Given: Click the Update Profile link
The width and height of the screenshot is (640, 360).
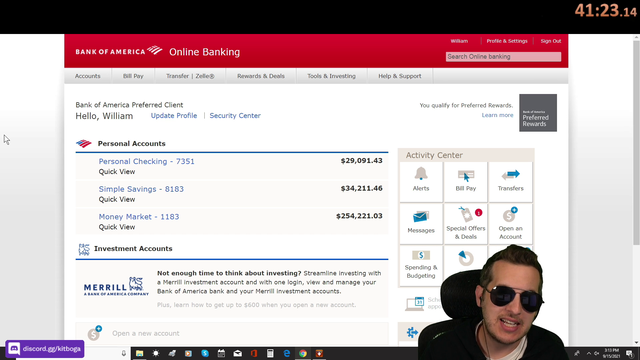Looking at the screenshot, I should (x=174, y=116).
